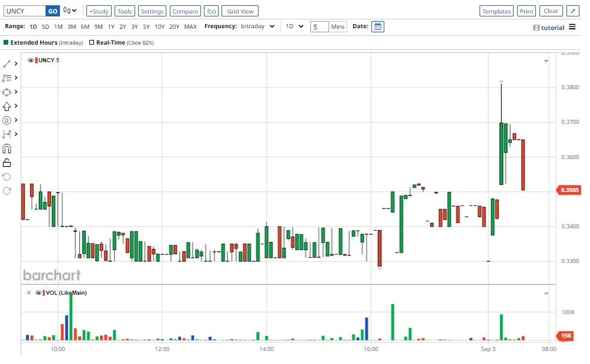Screen dimensions: 590x364
Task: Collapse the main price pane chevron
Action: coord(546,60)
